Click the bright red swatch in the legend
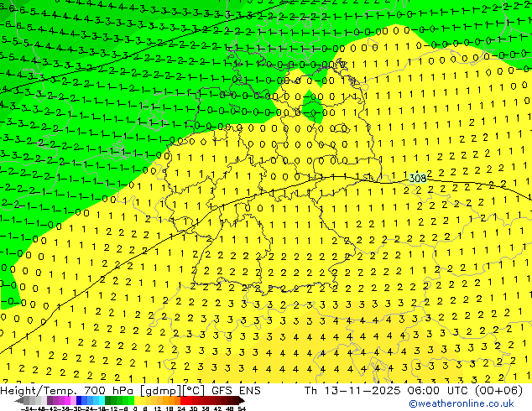Image resolution: width=532 pixels, height=411 pixels. click(x=183, y=400)
